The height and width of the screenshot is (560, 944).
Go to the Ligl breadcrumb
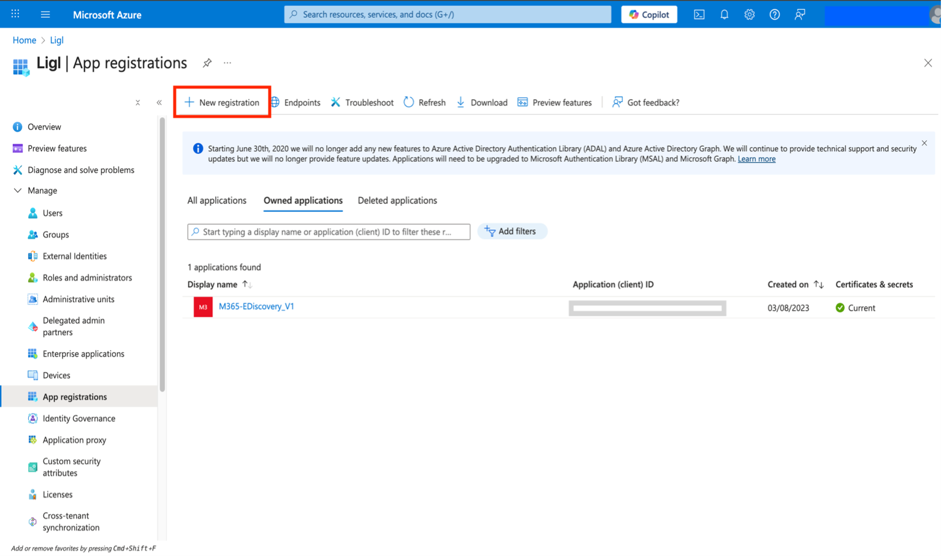[x=56, y=40]
